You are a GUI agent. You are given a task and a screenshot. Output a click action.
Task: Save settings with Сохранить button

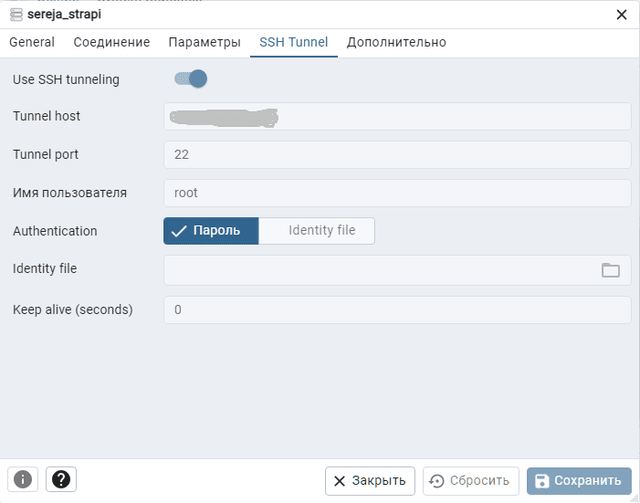point(580,481)
